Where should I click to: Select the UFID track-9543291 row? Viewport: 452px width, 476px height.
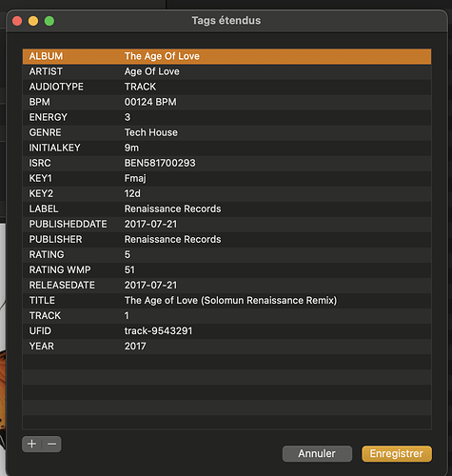point(226,331)
